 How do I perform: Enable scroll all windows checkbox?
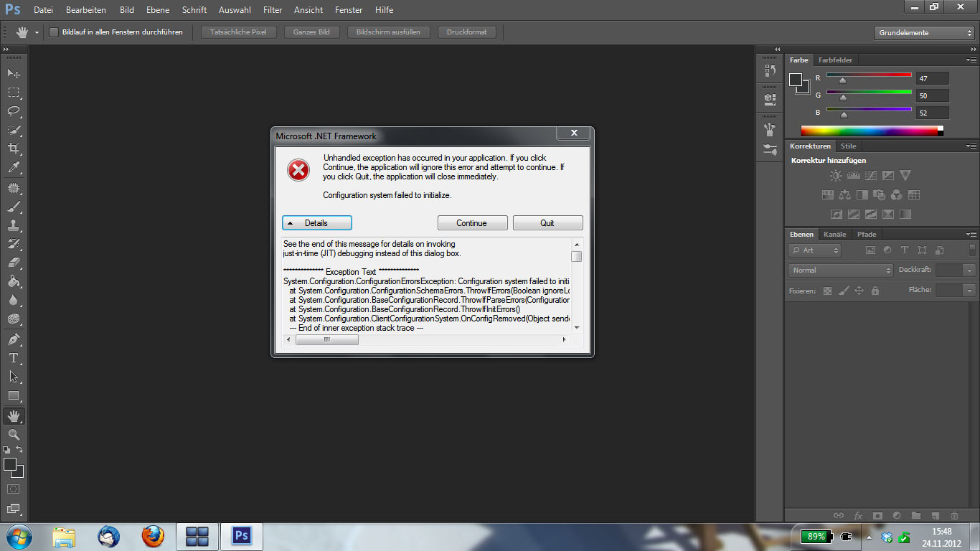click(54, 32)
